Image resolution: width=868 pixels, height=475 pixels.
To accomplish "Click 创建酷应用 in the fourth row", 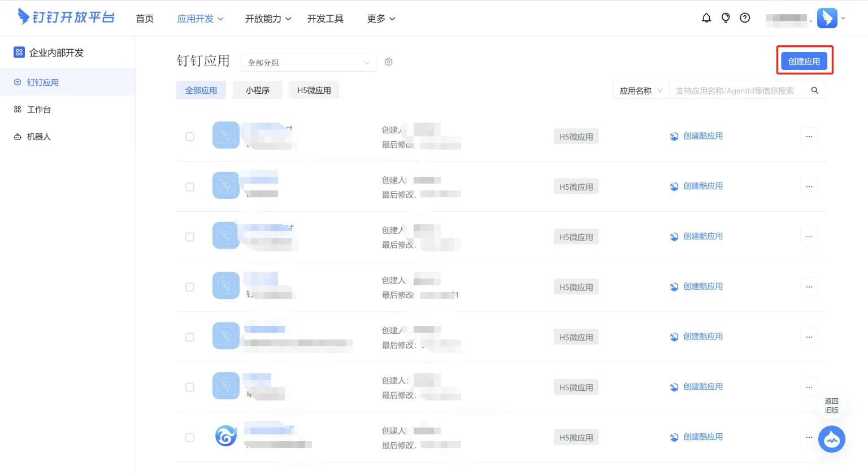I will tap(697, 286).
